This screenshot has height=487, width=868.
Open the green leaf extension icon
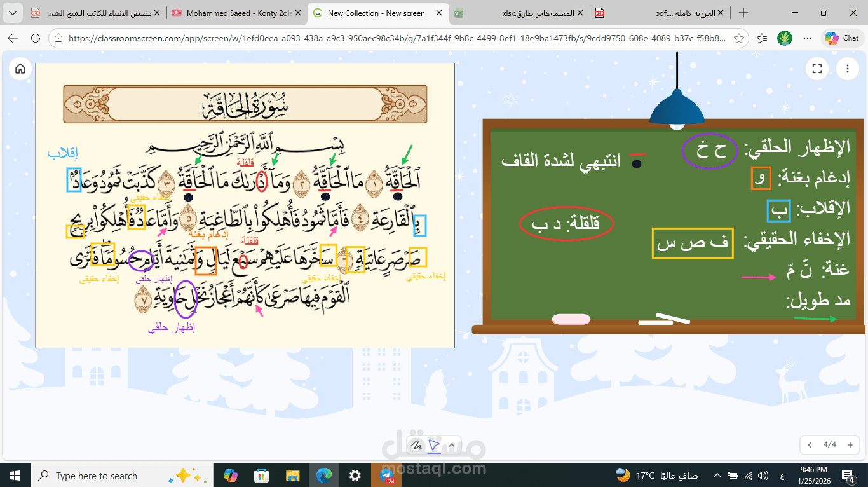click(785, 38)
